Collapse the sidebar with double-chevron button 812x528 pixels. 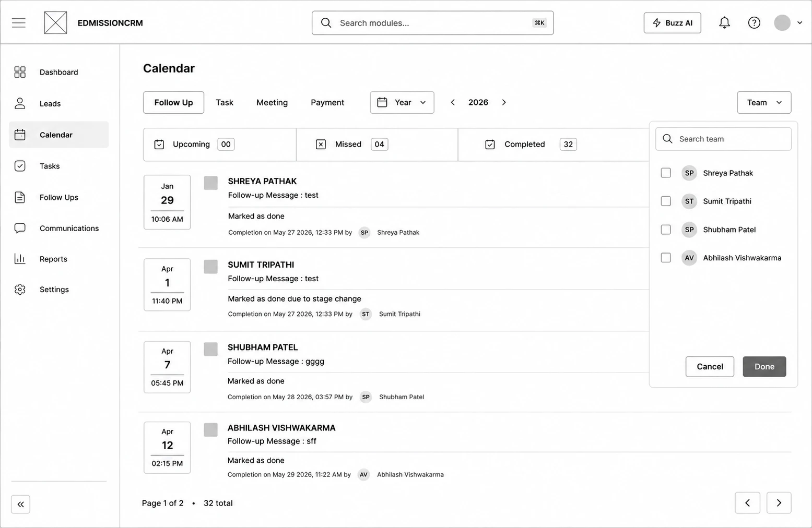click(20, 504)
